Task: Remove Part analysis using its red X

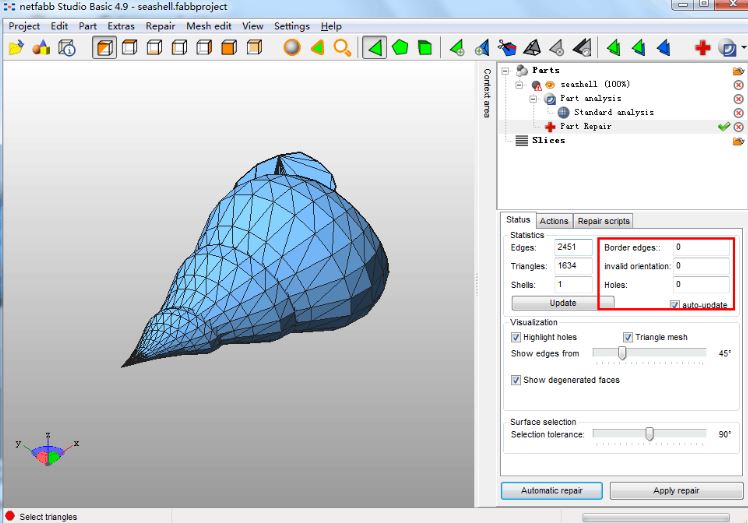Action: 738,99
